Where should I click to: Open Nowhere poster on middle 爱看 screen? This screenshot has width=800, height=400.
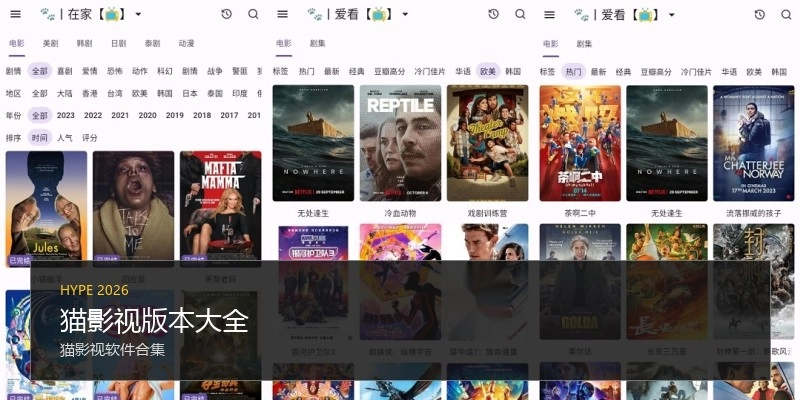click(313, 143)
